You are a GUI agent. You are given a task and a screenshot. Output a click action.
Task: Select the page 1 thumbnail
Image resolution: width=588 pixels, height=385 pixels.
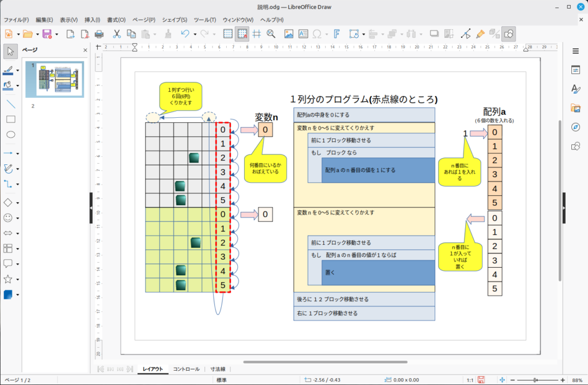[59, 79]
